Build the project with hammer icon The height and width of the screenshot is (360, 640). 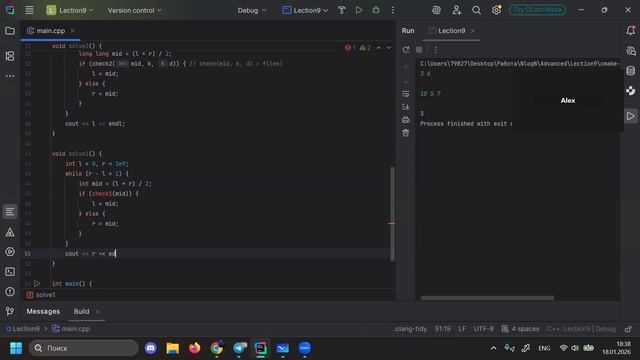(x=342, y=10)
